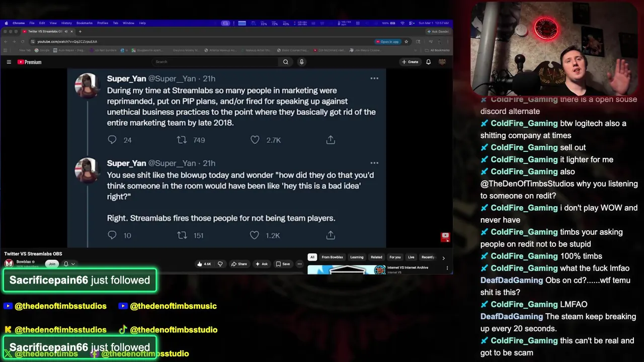Click the Open in app button
The width and height of the screenshot is (644, 362).
(387, 42)
